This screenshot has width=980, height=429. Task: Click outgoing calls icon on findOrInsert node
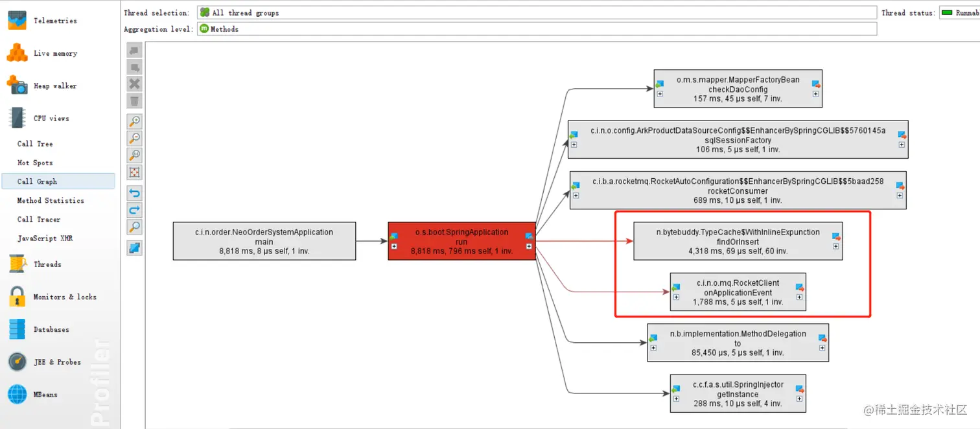click(x=836, y=237)
